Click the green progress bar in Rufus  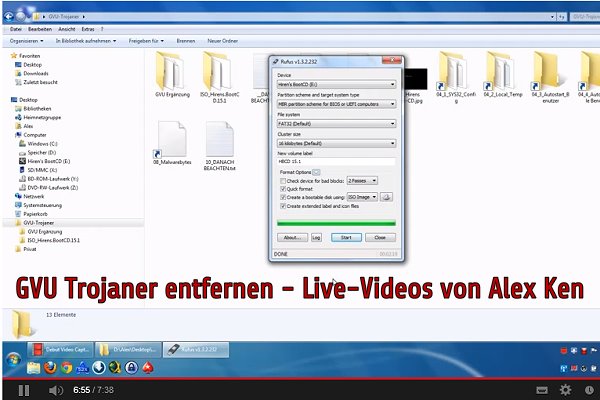click(336, 223)
